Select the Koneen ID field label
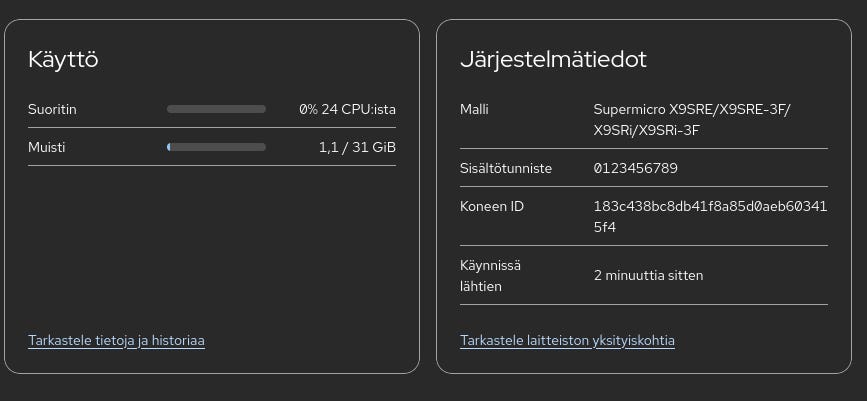 tap(492, 207)
